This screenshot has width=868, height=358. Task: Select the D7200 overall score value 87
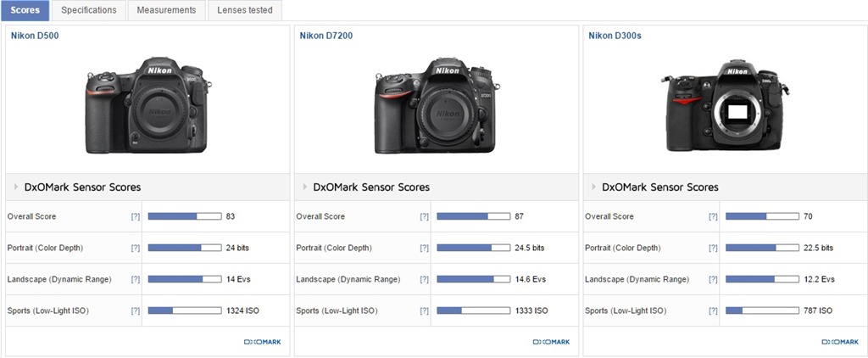(x=520, y=216)
